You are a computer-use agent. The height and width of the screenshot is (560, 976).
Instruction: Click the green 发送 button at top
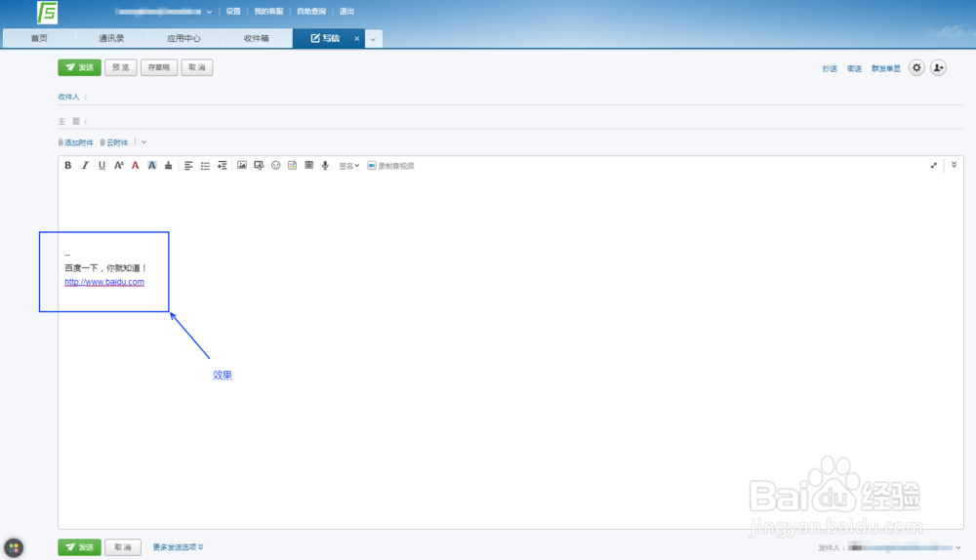tap(80, 67)
